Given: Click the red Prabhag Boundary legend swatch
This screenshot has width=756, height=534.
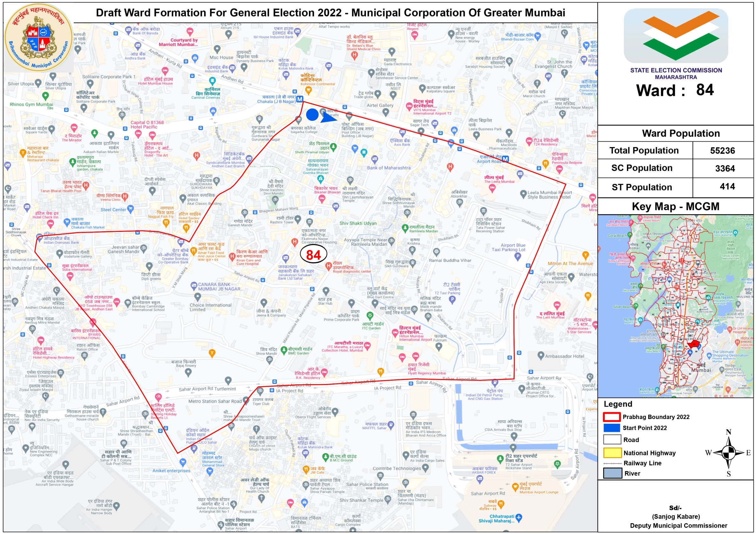Looking at the screenshot, I should pos(611,417).
